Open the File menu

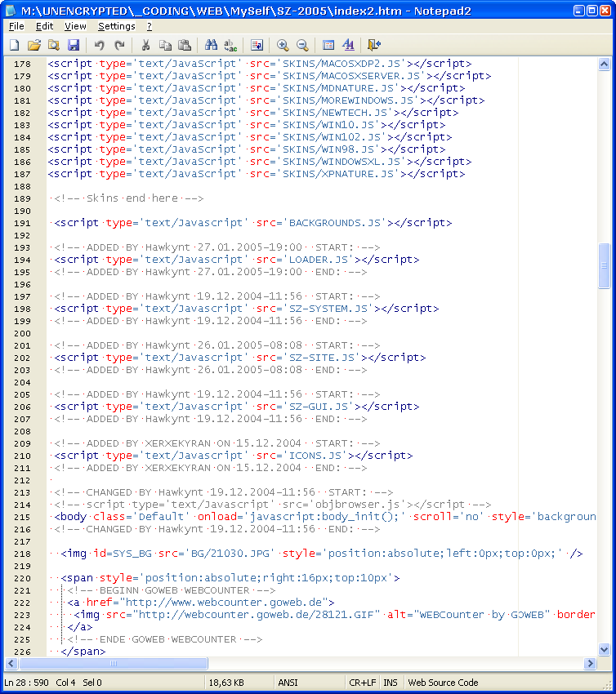[x=16, y=27]
